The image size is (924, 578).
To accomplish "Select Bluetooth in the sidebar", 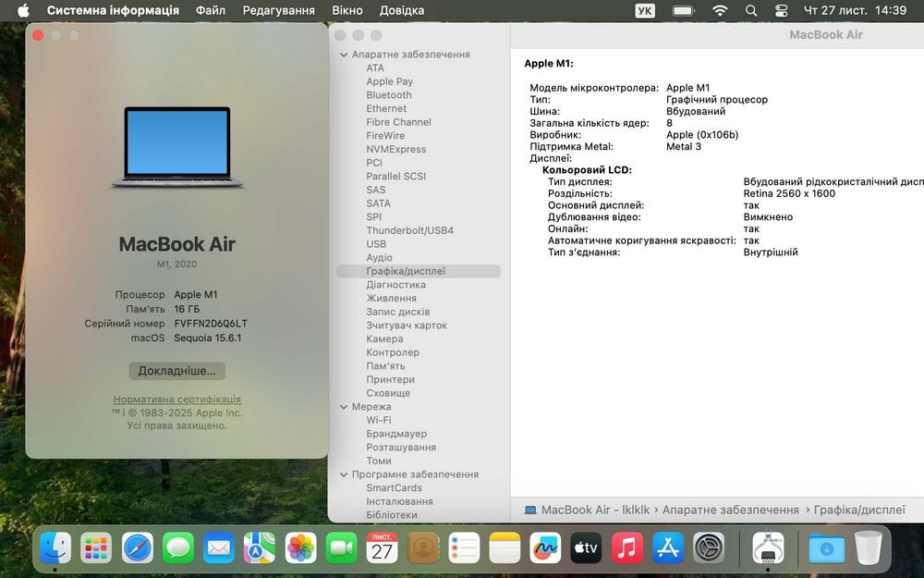I will (x=389, y=95).
